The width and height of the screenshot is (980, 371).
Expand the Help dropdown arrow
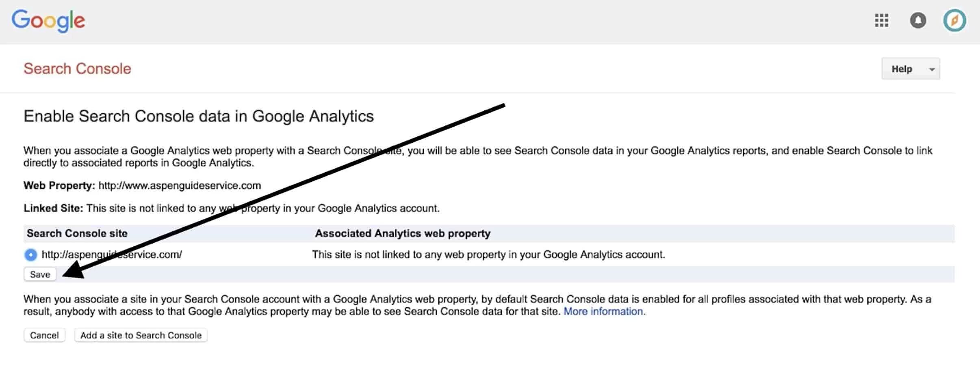click(932, 69)
